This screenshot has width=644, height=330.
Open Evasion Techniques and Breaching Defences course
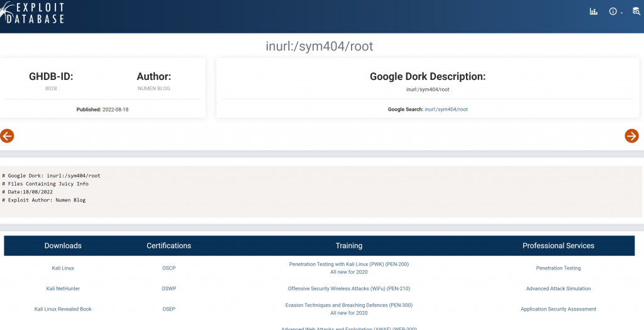[348, 309]
